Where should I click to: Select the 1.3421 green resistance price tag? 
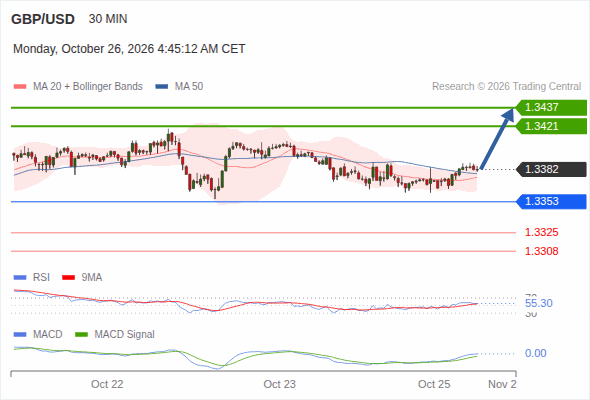551,126
